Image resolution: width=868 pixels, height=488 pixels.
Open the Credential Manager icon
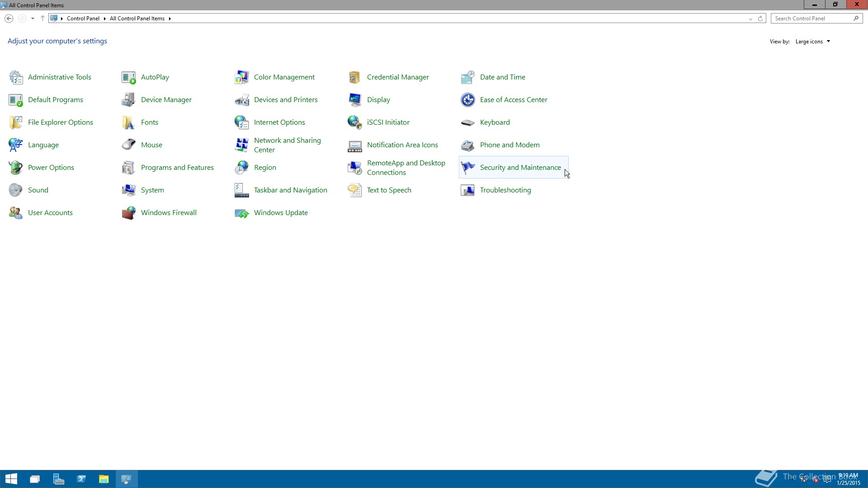pos(355,77)
